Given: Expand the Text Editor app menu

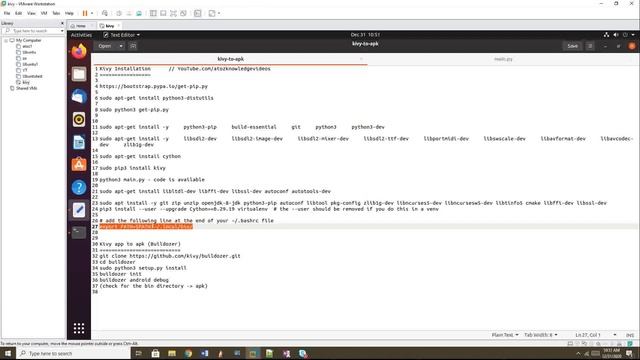Looking at the screenshot, I should click(x=121, y=35).
